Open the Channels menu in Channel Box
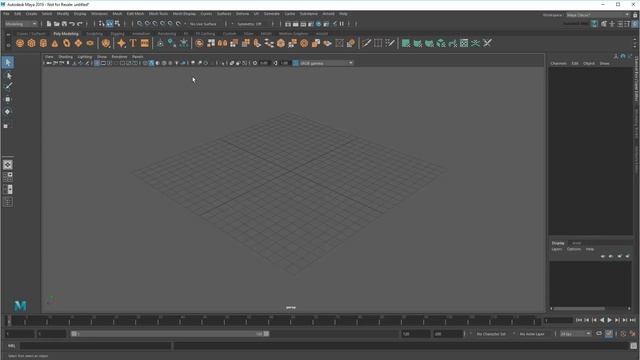640x360 pixels. click(x=558, y=64)
